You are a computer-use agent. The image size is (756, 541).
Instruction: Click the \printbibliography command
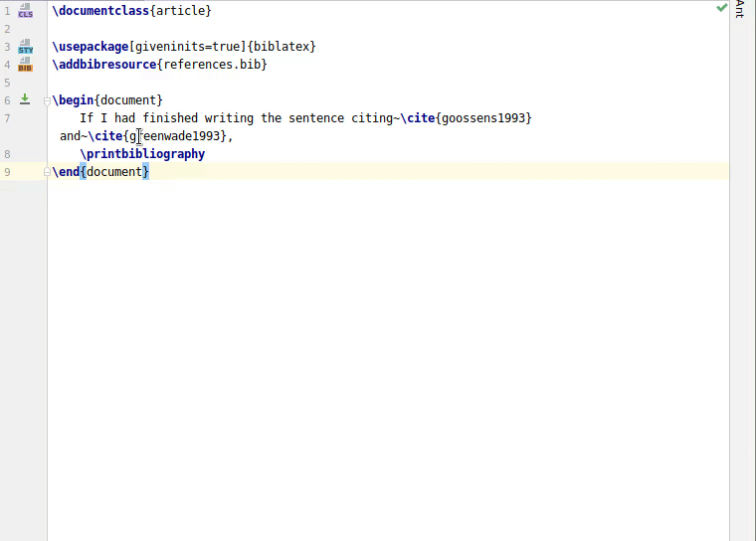pyautogui.click(x=142, y=154)
